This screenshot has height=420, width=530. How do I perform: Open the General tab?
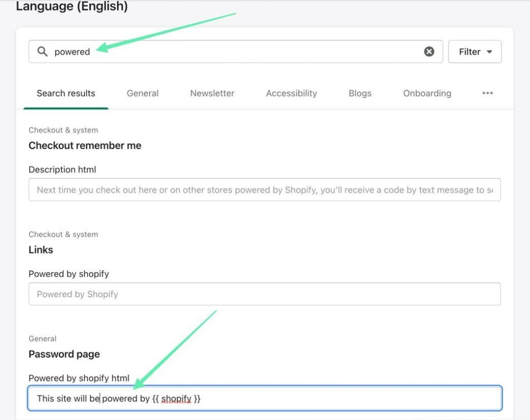[142, 93]
